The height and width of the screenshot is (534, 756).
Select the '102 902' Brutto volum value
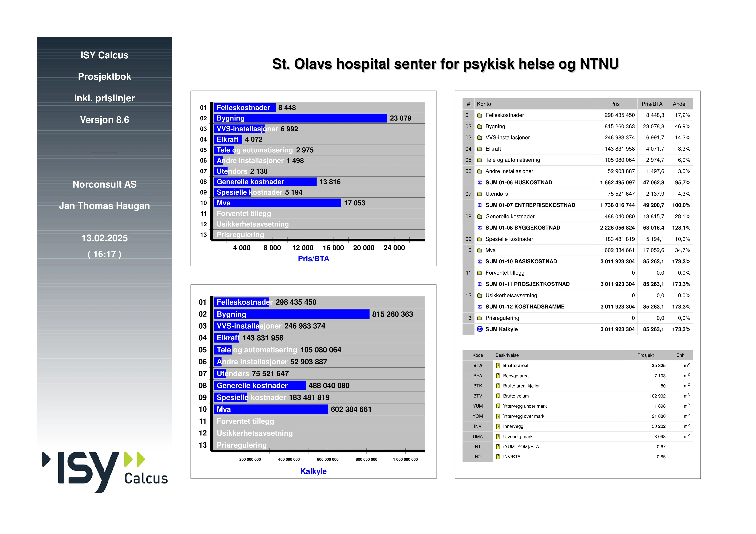(658, 396)
